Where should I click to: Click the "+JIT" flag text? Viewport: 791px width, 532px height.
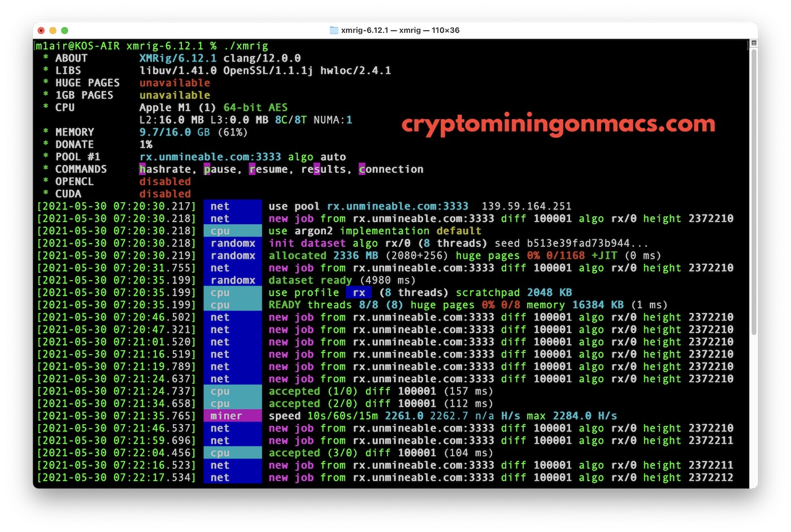pyautogui.click(x=604, y=256)
